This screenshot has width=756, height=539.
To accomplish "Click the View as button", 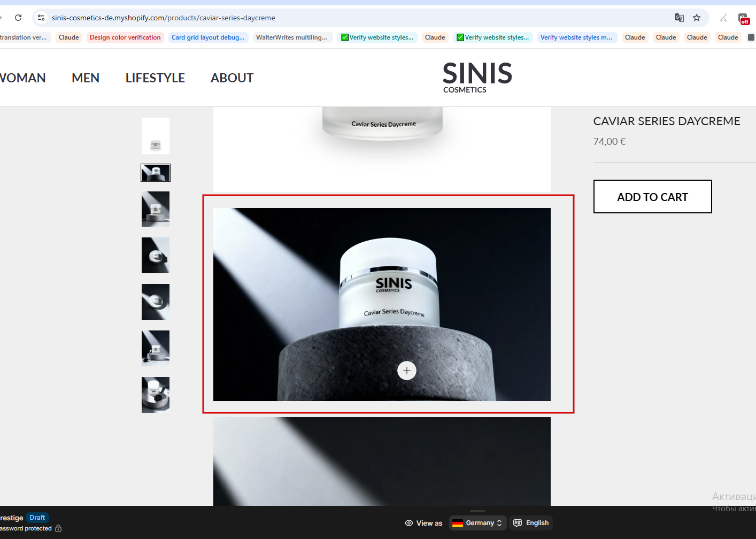I will click(x=424, y=523).
